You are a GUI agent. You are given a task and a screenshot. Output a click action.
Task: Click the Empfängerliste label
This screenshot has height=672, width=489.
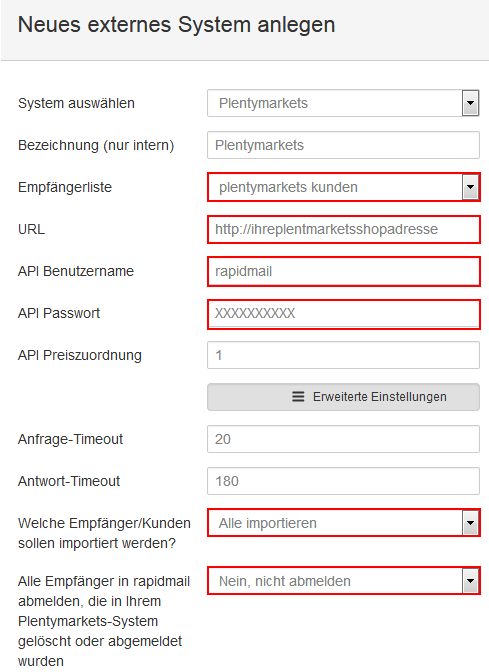click(65, 188)
